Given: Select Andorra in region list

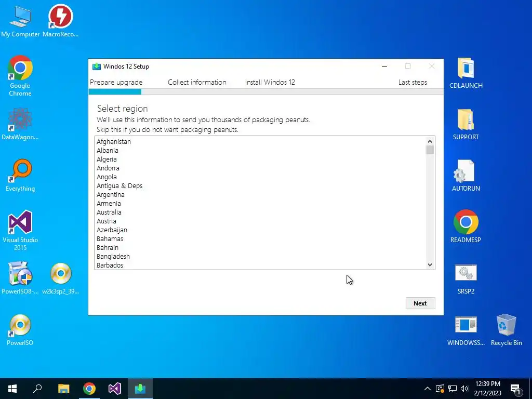Looking at the screenshot, I should coord(261,168).
